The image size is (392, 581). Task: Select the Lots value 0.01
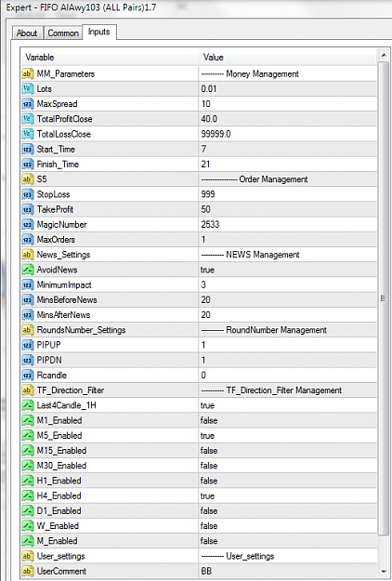click(209, 89)
